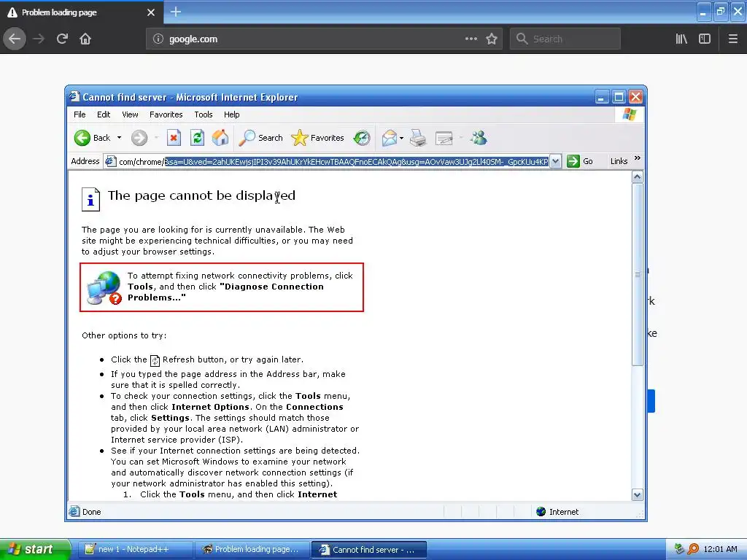
Task: Click the Links toolbar label
Action: [x=619, y=161]
